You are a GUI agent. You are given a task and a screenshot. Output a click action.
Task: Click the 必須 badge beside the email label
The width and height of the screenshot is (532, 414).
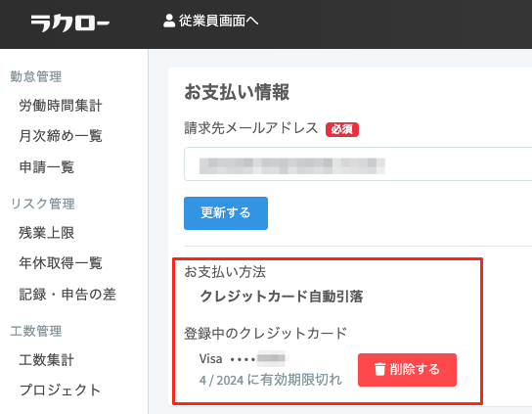pyautogui.click(x=342, y=129)
